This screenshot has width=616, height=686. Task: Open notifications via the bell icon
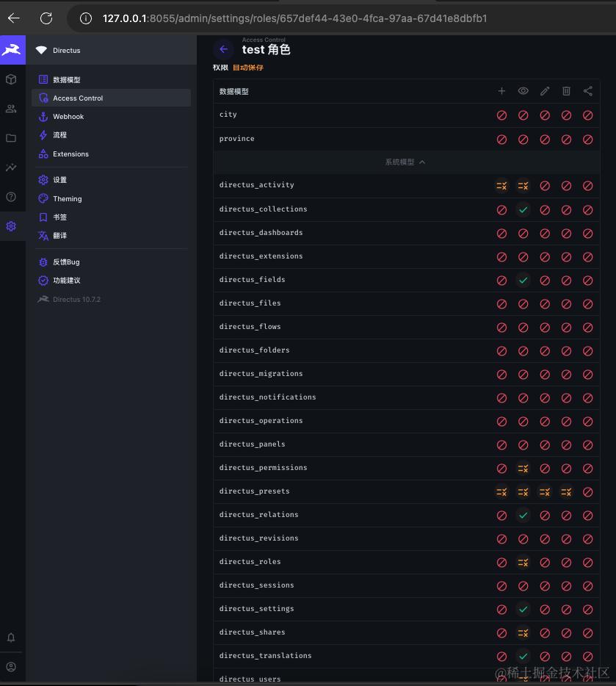(x=12, y=638)
